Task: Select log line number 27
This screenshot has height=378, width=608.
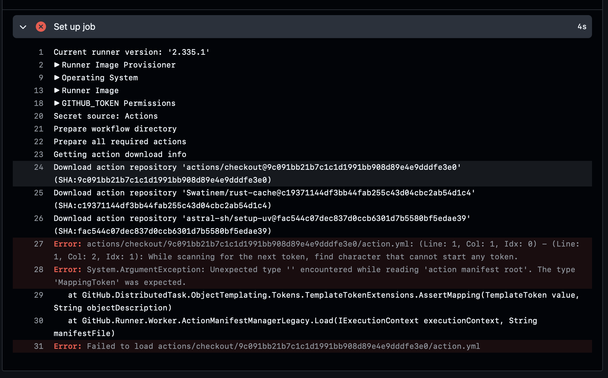Action: point(38,244)
